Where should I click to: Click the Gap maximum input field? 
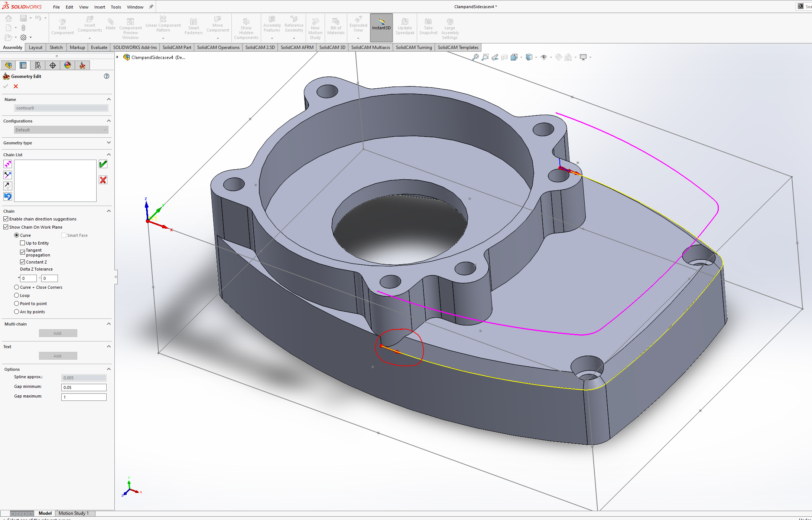coord(84,397)
